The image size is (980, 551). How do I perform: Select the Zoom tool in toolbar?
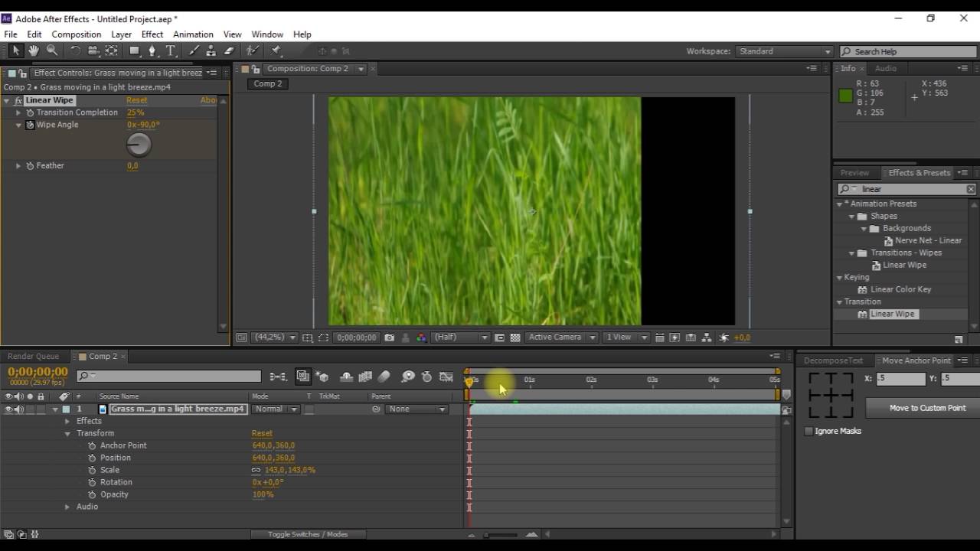[x=52, y=51]
